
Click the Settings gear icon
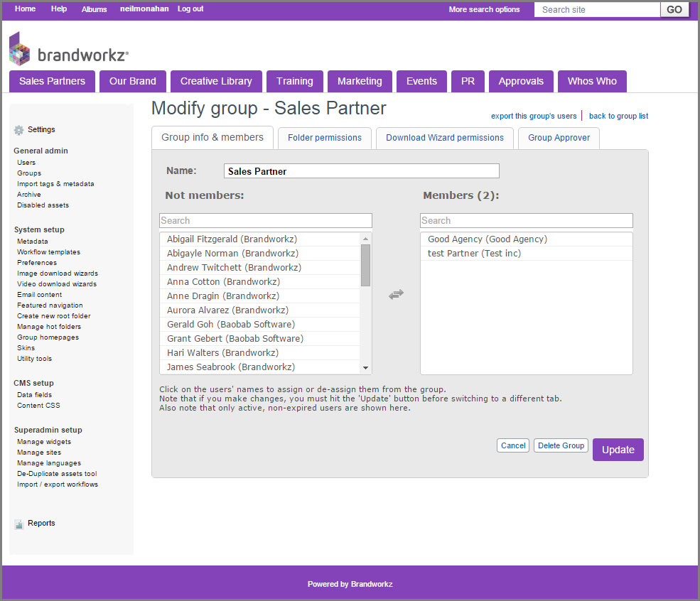(18, 130)
